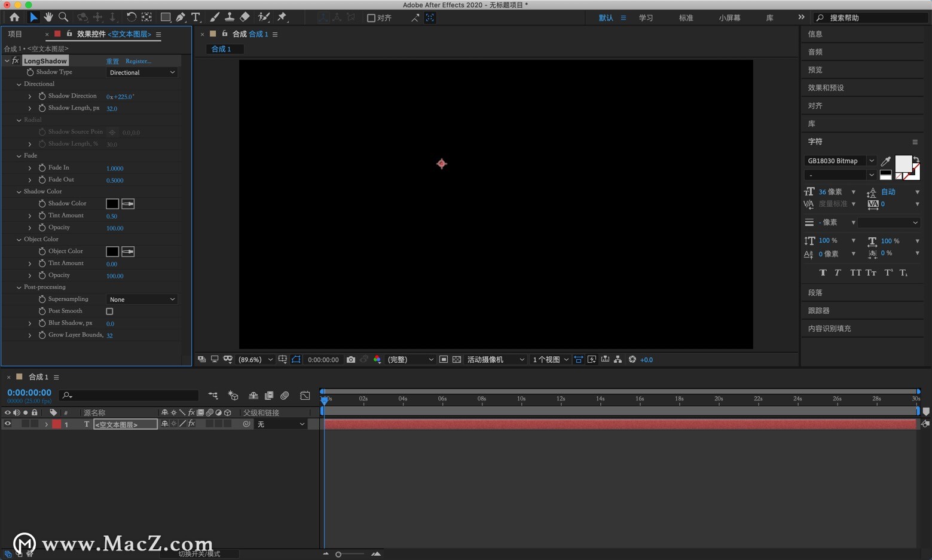Open Object Color swatch picker

[x=112, y=252]
